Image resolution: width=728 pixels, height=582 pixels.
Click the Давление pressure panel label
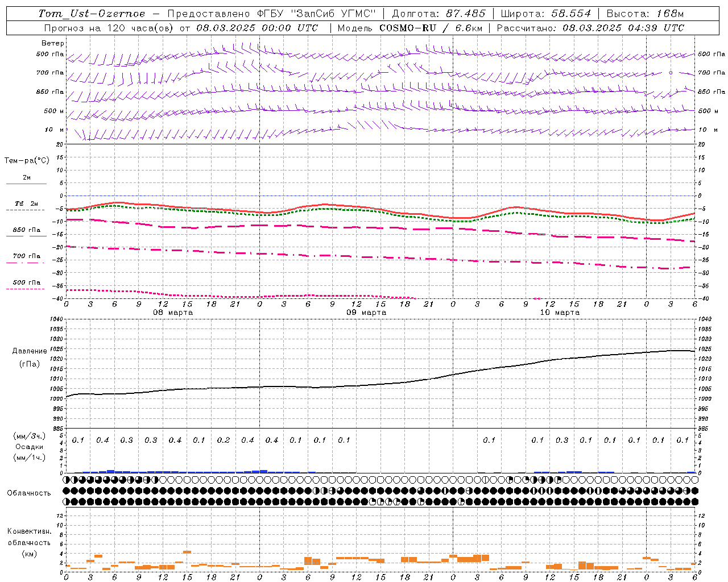tap(30, 351)
